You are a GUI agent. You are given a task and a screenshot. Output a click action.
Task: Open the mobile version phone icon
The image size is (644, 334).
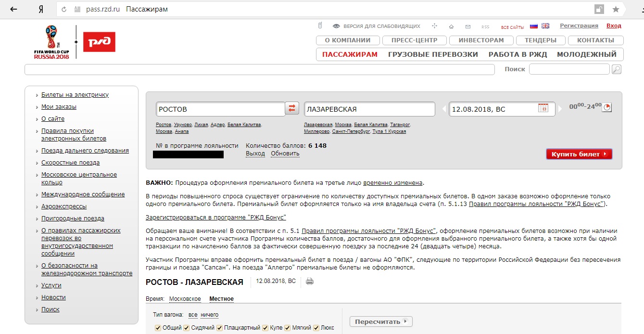320,26
